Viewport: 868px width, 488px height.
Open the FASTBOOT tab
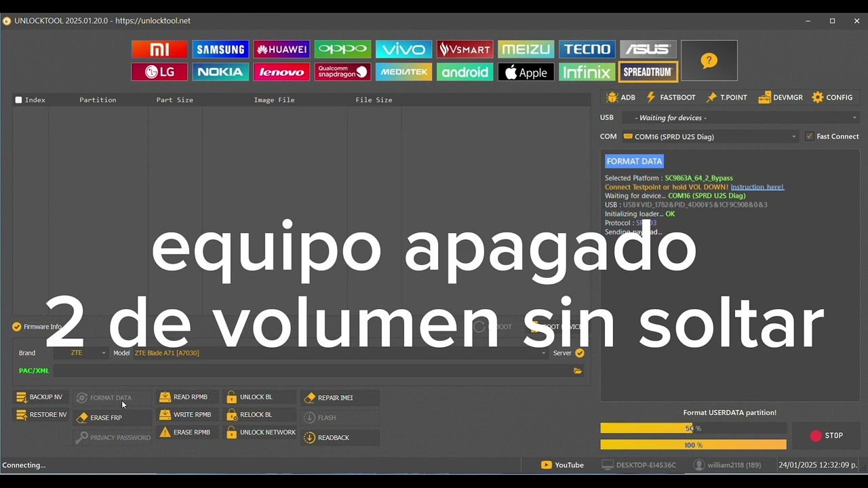pos(671,98)
